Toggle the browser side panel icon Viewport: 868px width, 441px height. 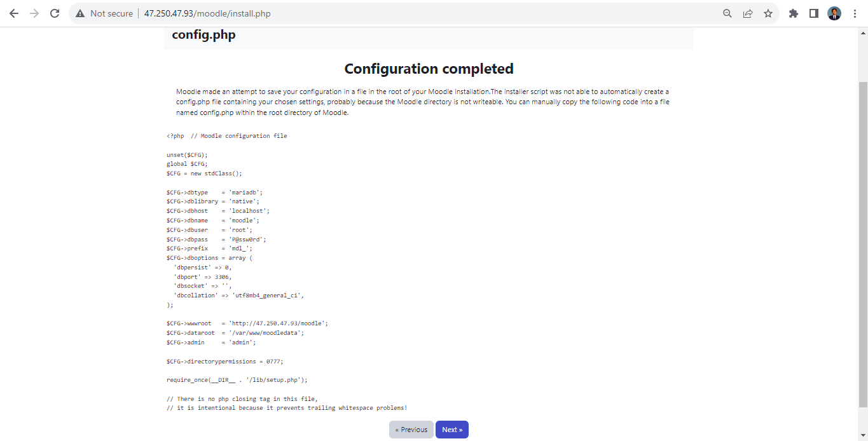pyautogui.click(x=814, y=13)
